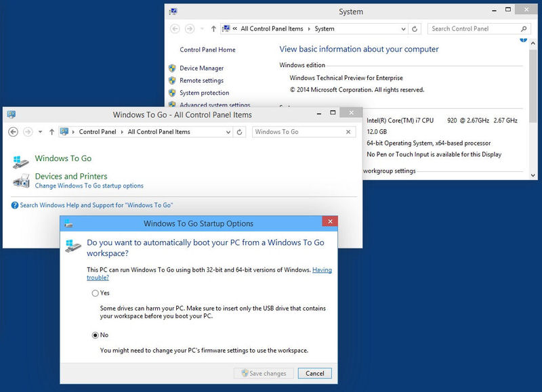Minimize the System window
Image resolution: width=542 pixels, height=392 pixels.
click(495, 11)
